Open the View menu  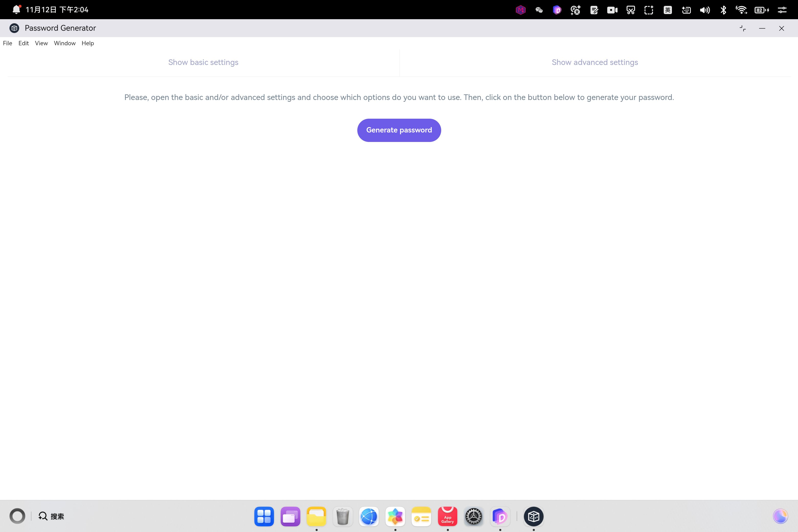[41, 43]
